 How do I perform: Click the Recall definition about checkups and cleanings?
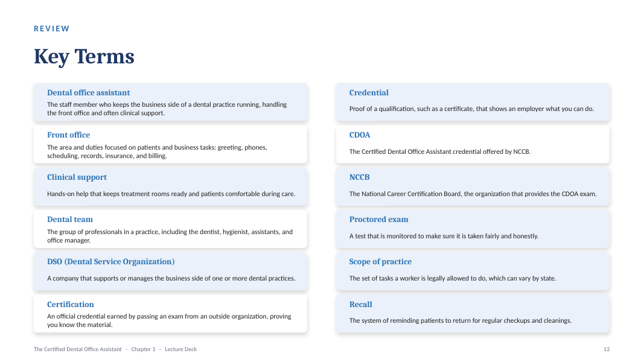pyautogui.click(x=461, y=320)
